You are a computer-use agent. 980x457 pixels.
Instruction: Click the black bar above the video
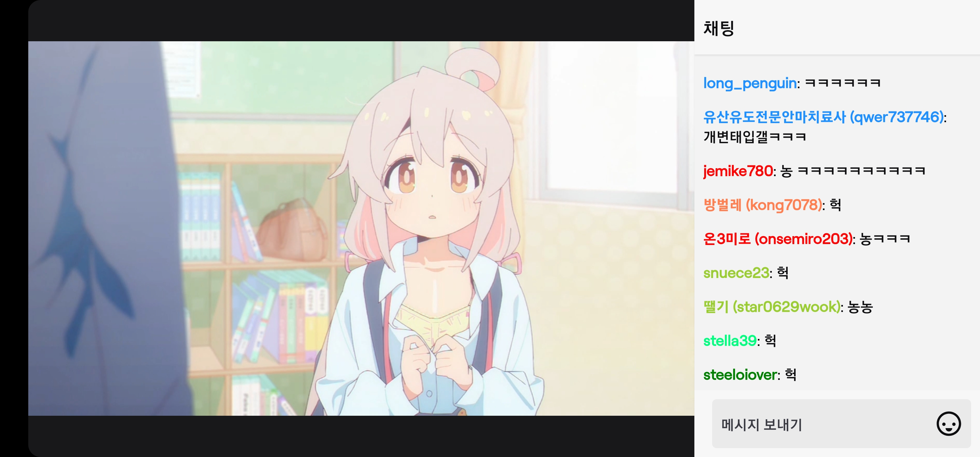[361, 21]
